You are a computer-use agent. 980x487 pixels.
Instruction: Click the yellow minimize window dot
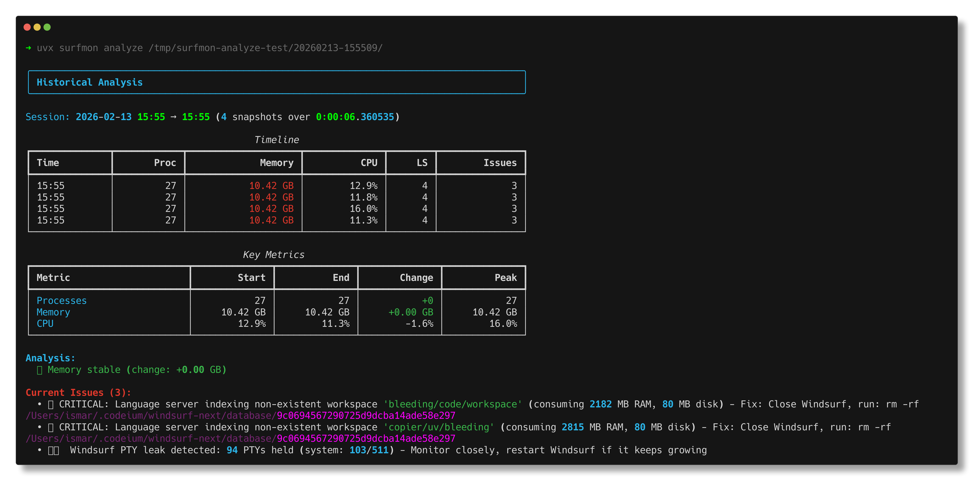pos(37,27)
